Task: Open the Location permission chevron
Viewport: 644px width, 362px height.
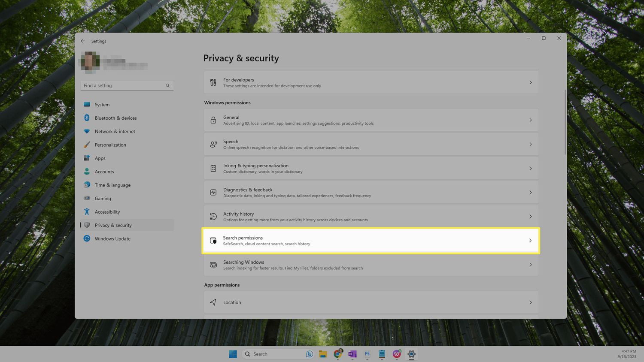Action: [x=530, y=302]
